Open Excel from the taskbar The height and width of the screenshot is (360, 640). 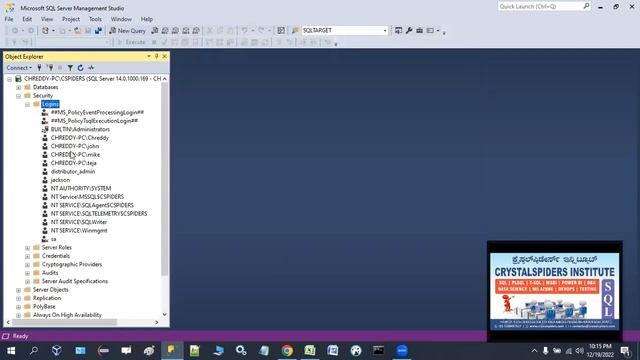[310, 351]
